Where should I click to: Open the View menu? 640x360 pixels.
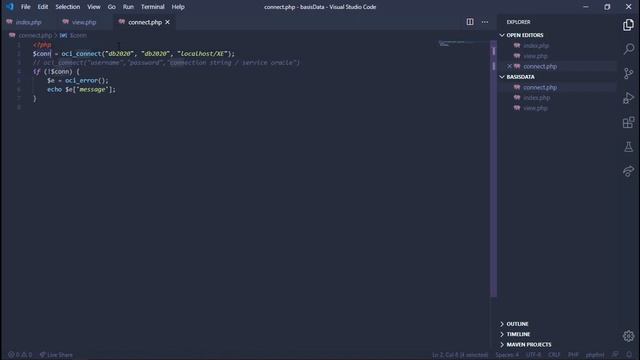(x=94, y=7)
